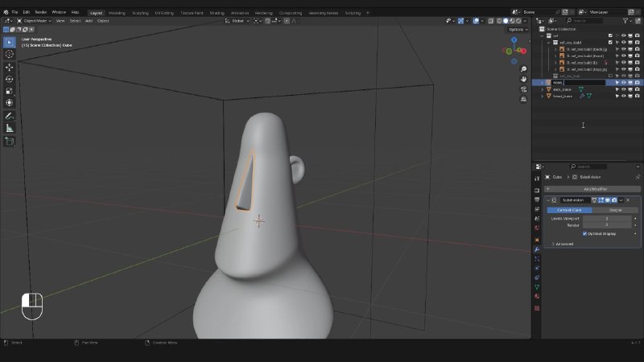Toggle Subdivision modifier viewport display
Viewport: 644px width, 362px height.
click(608, 200)
